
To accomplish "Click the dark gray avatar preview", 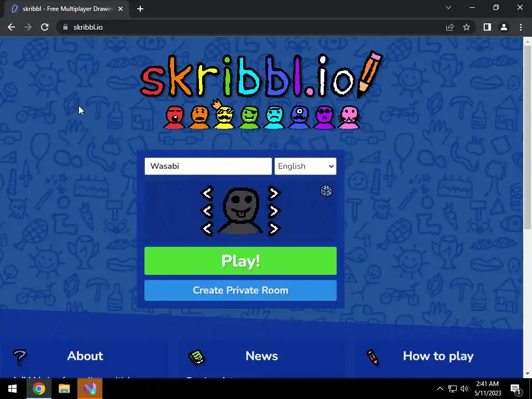I will click(x=240, y=211).
